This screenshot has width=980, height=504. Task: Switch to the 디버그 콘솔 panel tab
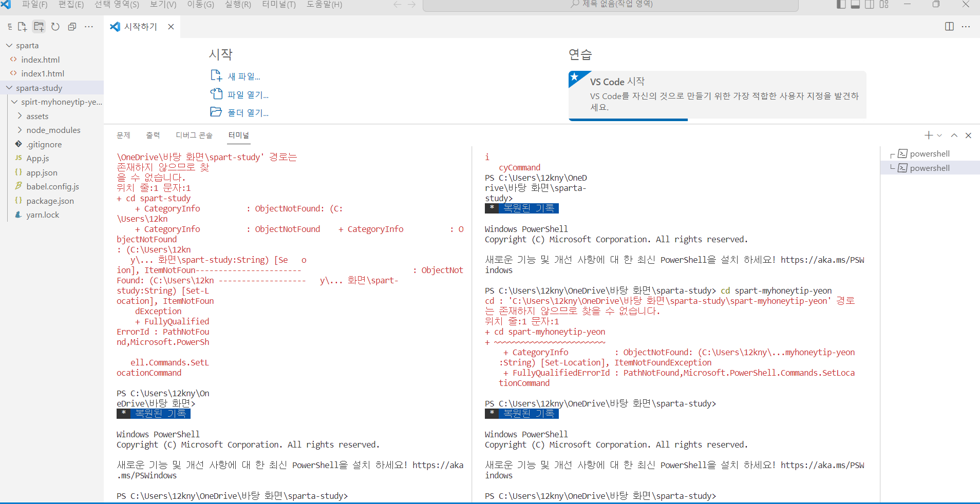[194, 135]
